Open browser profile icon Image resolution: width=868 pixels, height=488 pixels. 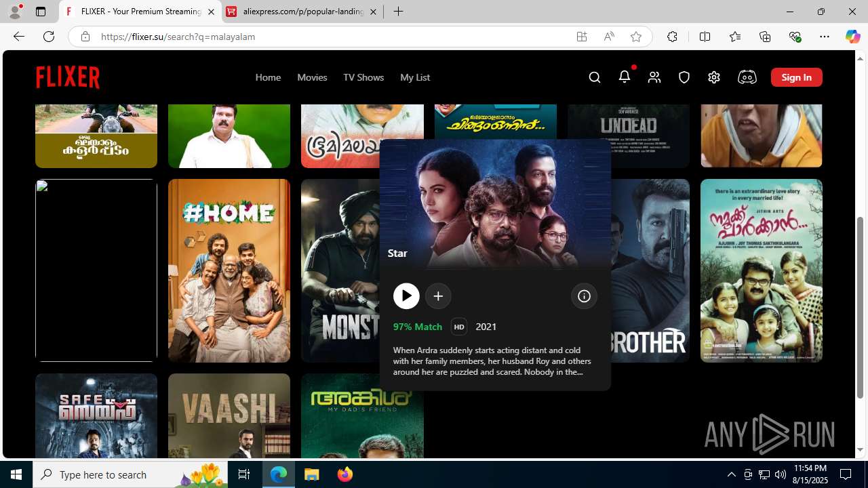[15, 12]
